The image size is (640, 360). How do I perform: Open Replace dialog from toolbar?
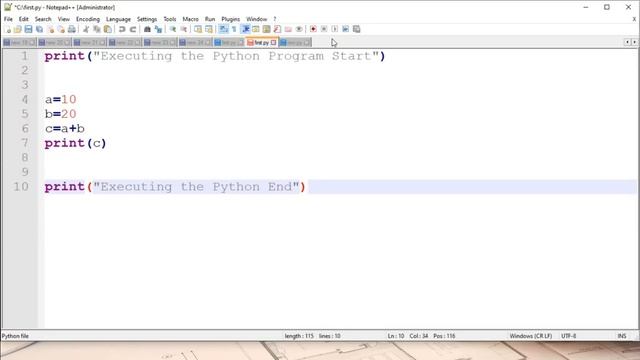coord(158,29)
